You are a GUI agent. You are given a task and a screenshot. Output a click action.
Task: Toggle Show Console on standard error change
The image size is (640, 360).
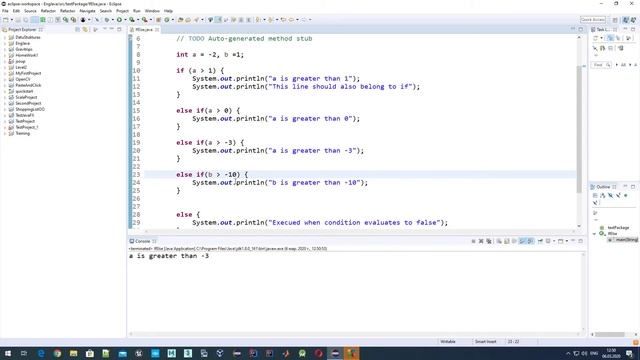(530, 241)
